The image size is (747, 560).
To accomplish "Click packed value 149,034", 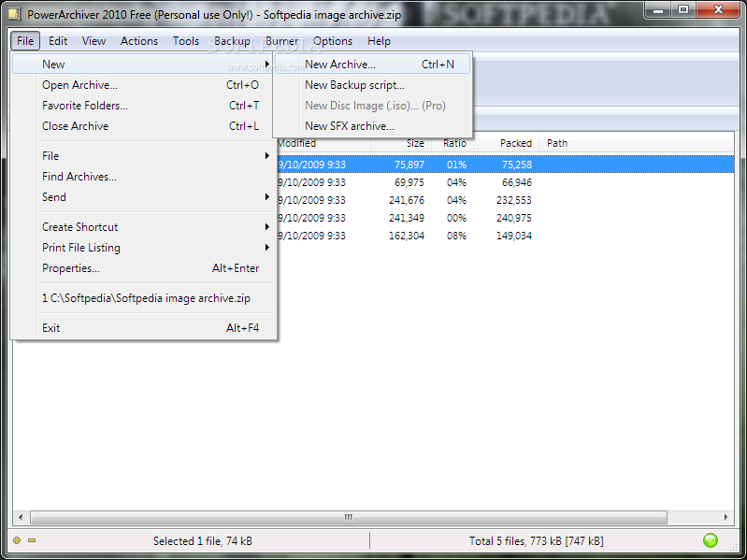I will (x=513, y=236).
